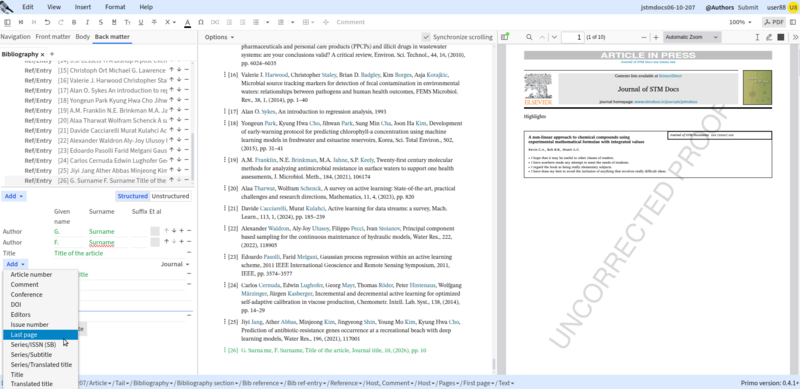Delete reference [20] Alaa Tharwat entry

click(x=187, y=120)
